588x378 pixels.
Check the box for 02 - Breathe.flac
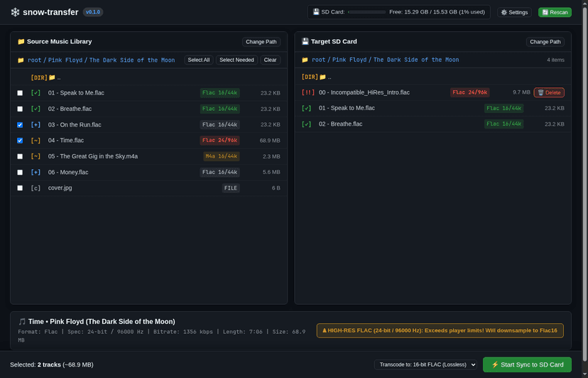tap(20, 109)
